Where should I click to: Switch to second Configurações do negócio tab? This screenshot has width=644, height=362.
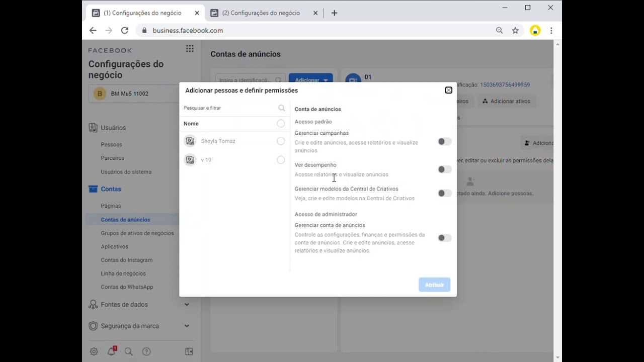(x=264, y=13)
